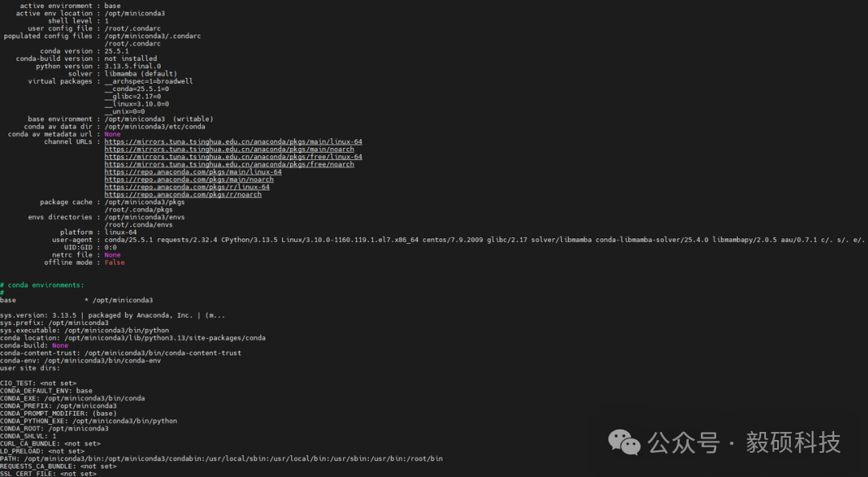Open repo.anaconda.com pkgs/main/noarch URL

point(189,179)
